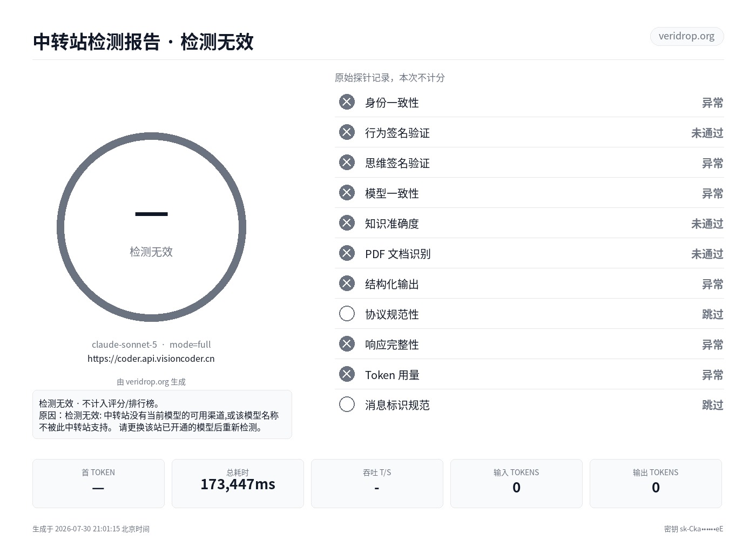
Task: Click the X icon beside 结构化输出
Action: coord(347,283)
